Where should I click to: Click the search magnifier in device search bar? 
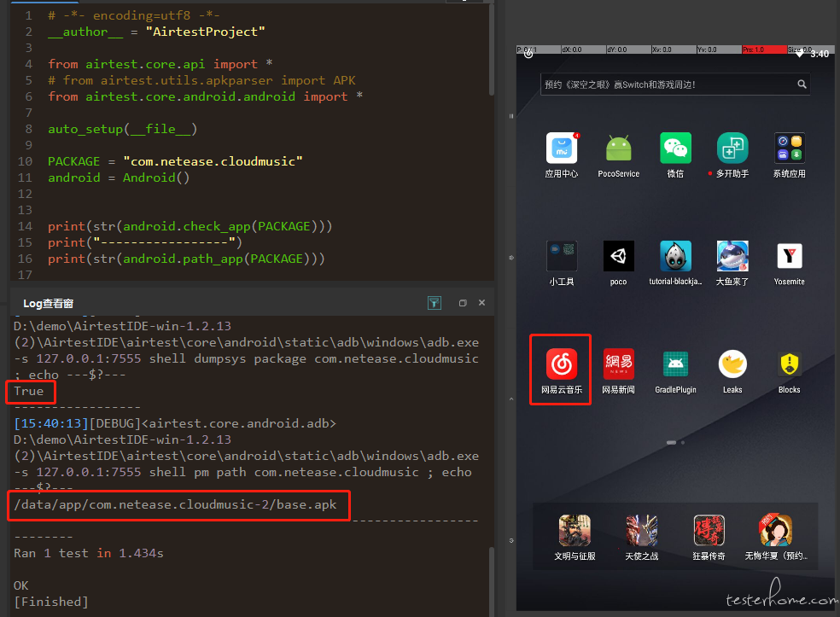click(802, 84)
